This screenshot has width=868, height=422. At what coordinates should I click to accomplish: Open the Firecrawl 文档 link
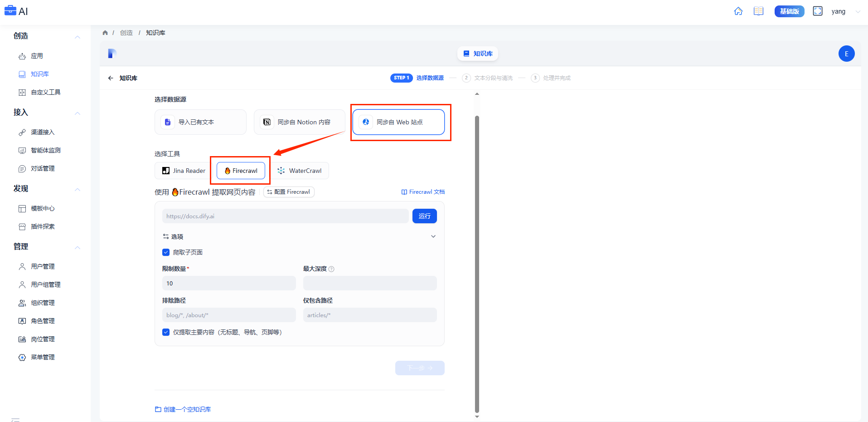[x=423, y=192]
